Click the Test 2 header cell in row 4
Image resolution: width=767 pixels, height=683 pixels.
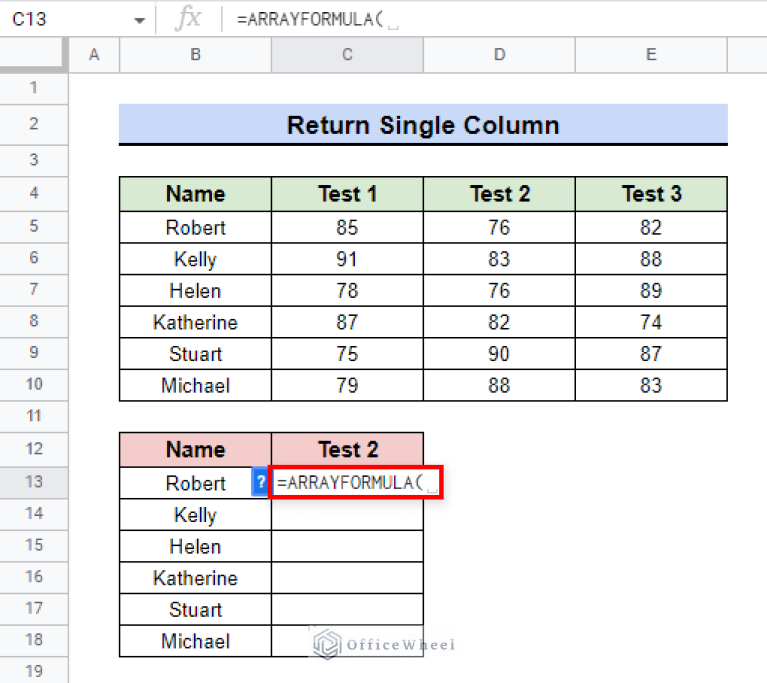point(499,194)
